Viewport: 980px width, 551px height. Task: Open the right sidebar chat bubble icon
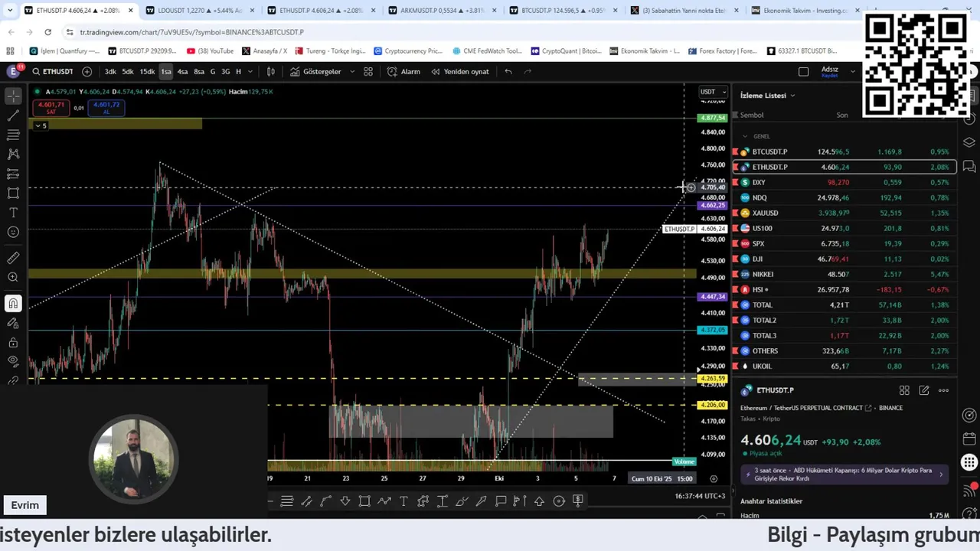pyautogui.click(x=969, y=166)
